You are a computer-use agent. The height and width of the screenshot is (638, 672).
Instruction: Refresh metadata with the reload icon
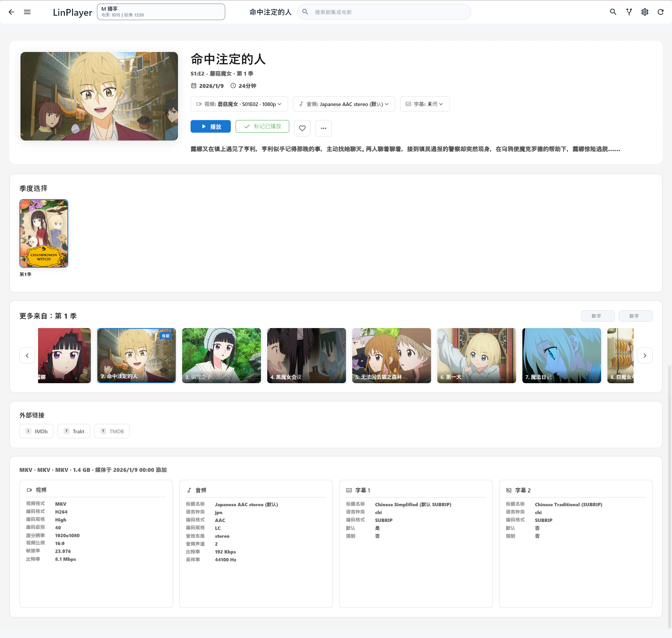click(660, 12)
